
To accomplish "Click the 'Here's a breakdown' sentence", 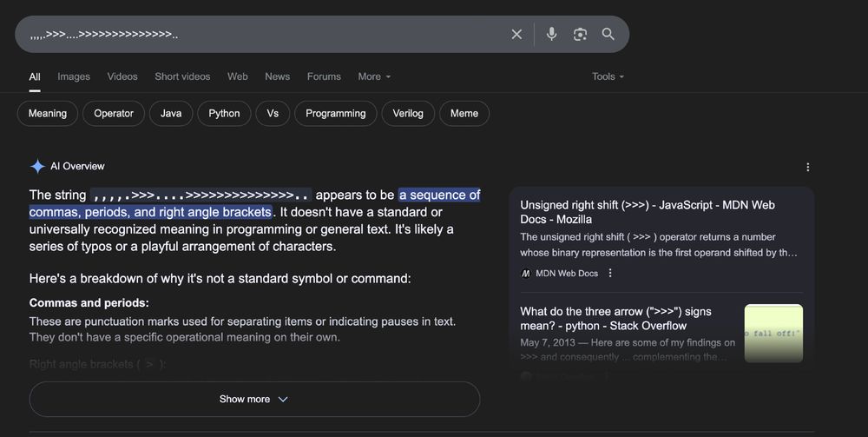I will pos(220,279).
